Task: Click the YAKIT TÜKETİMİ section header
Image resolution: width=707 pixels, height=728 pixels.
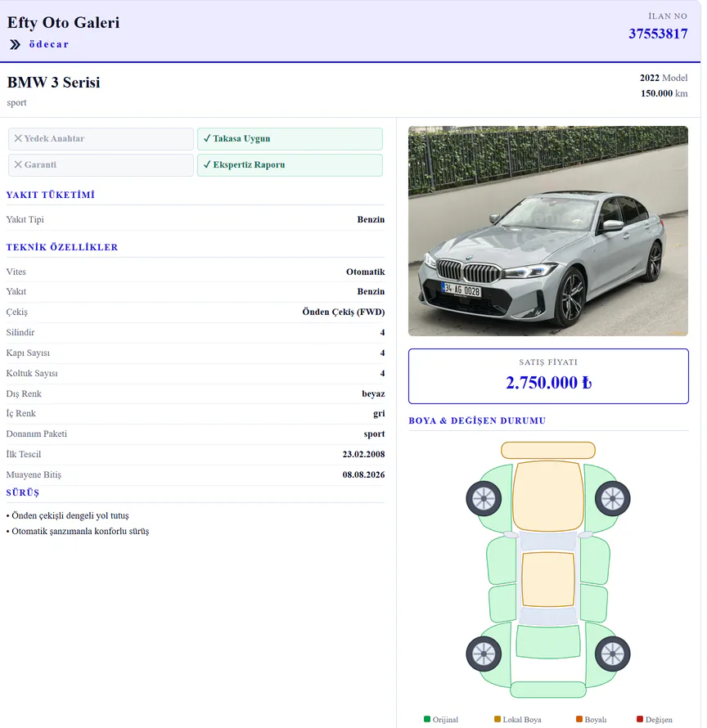Action: click(50, 195)
